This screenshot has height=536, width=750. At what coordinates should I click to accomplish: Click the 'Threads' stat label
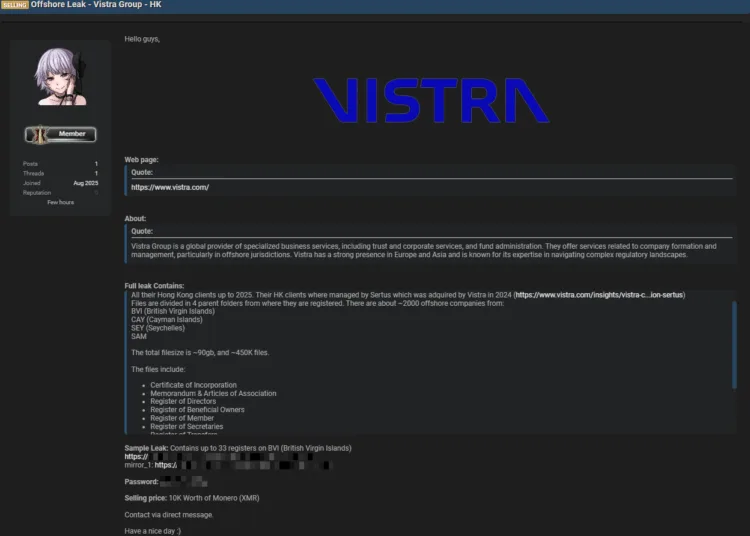click(x=33, y=173)
